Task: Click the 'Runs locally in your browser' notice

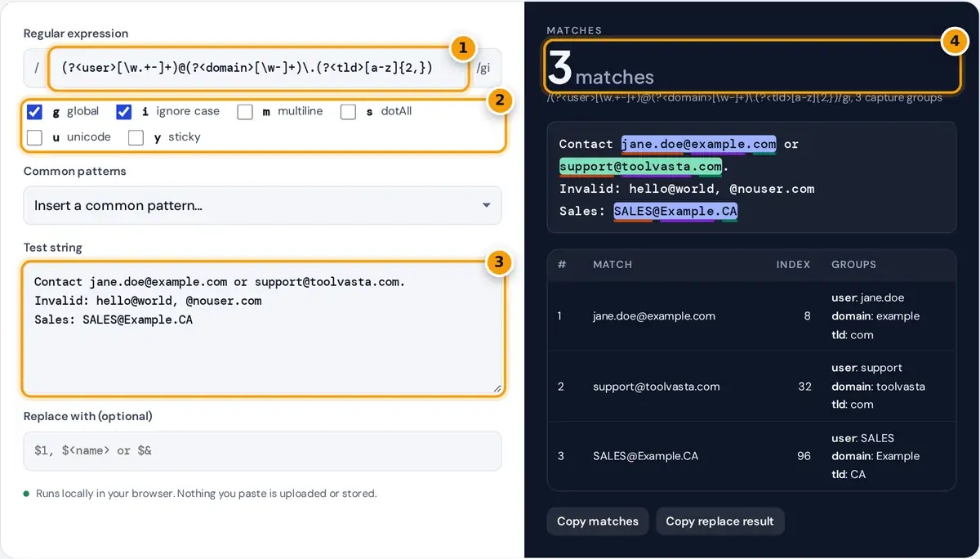Action: coord(206,494)
